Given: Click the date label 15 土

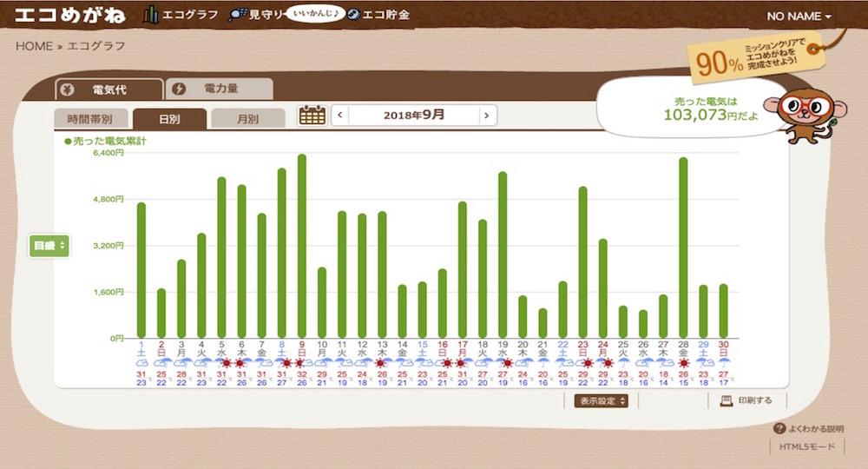Looking at the screenshot, I should pos(423,348).
